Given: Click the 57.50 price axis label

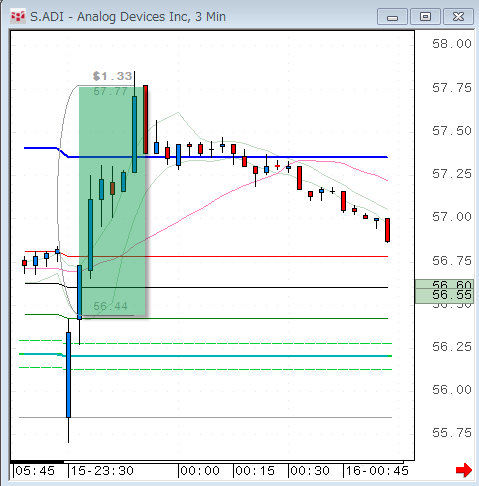Looking at the screenshot, I should point(452,131).
